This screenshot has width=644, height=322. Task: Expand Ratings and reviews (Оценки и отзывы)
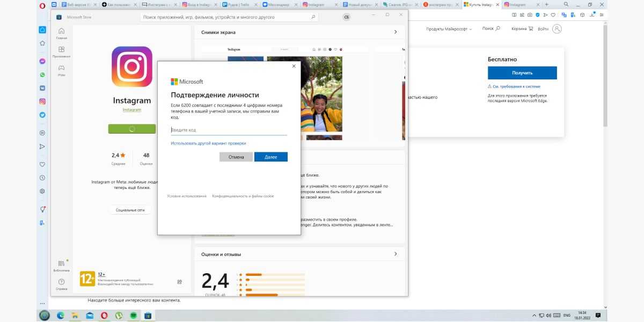coord(396,254)
